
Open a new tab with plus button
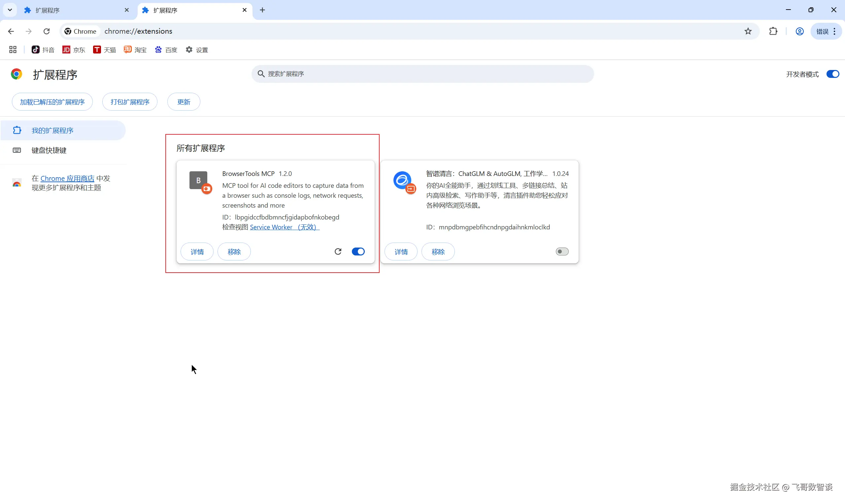coord(262,10)
